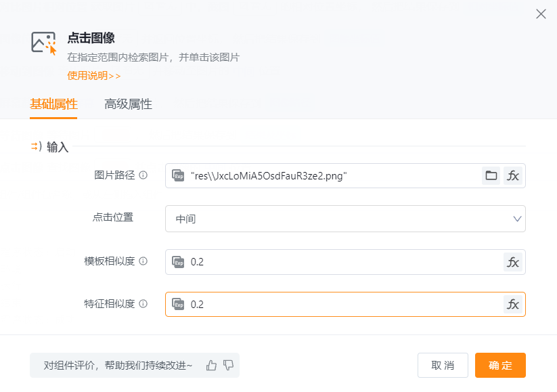Viewport: 557px width, 392px height.
Task: Click the thumbs down rating icon
Action: pyautogui.click(x=228, y=365)
